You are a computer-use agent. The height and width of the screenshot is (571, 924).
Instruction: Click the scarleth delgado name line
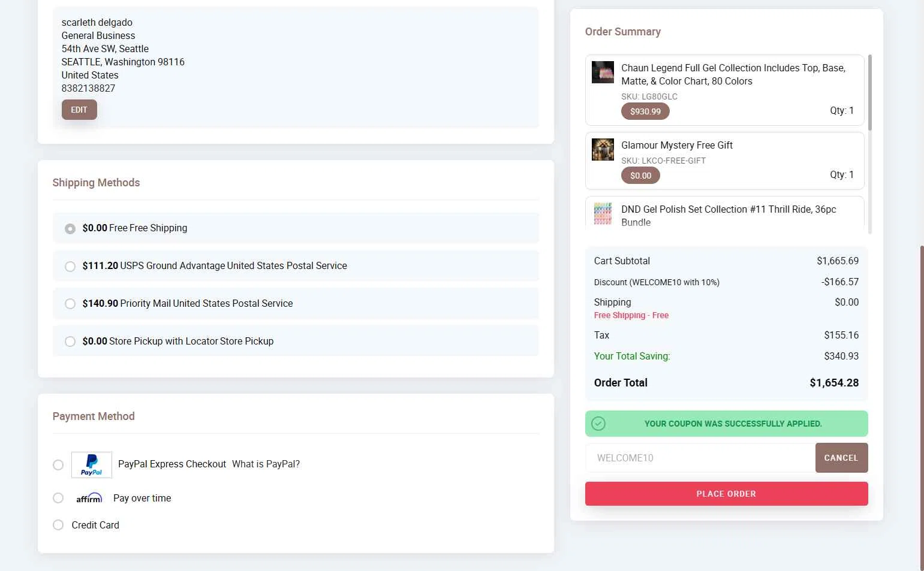(97, 22)
